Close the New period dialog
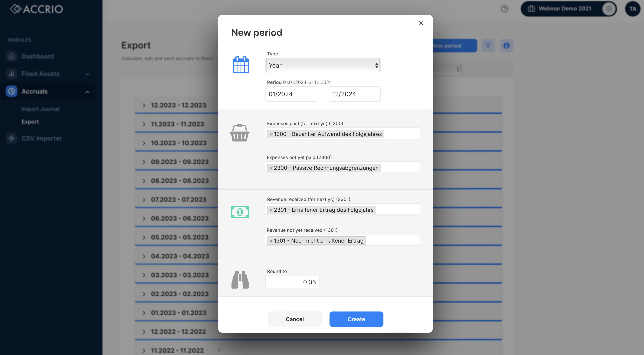 (x=421, y=23)
